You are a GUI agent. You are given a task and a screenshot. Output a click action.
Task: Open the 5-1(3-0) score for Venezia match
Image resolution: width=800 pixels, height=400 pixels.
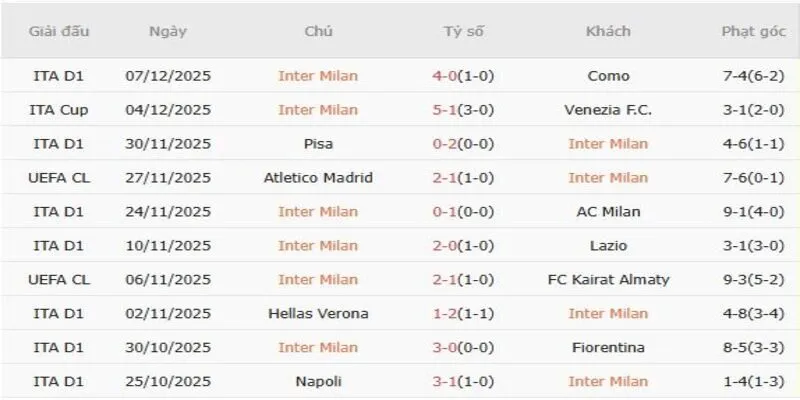coord(463,110)
